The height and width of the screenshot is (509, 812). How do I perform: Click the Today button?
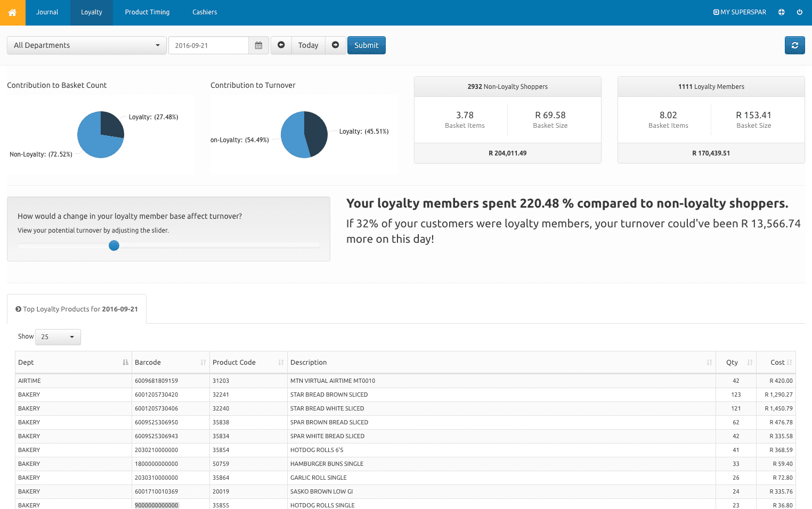[308, 45]
